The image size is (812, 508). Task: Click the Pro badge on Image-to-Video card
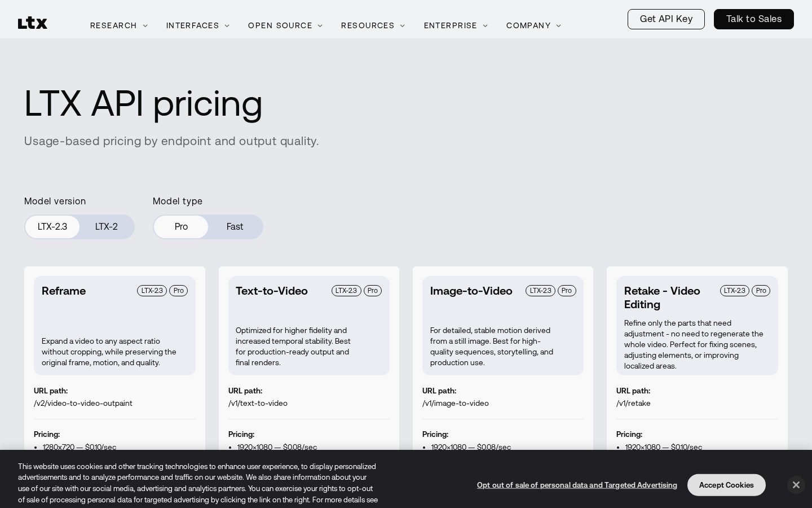567,291
